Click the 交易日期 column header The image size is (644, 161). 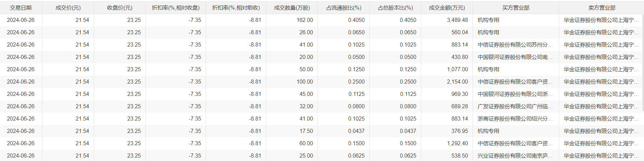pos(21,8)
